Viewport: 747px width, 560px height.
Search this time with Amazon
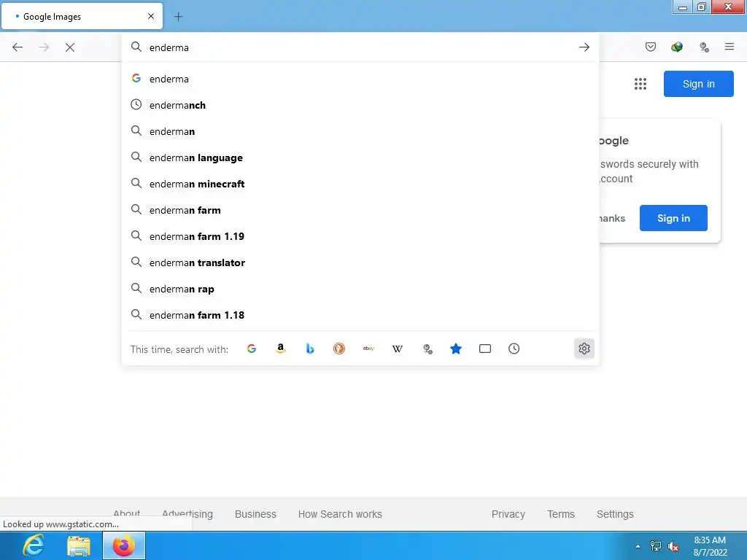coord(281,349)
